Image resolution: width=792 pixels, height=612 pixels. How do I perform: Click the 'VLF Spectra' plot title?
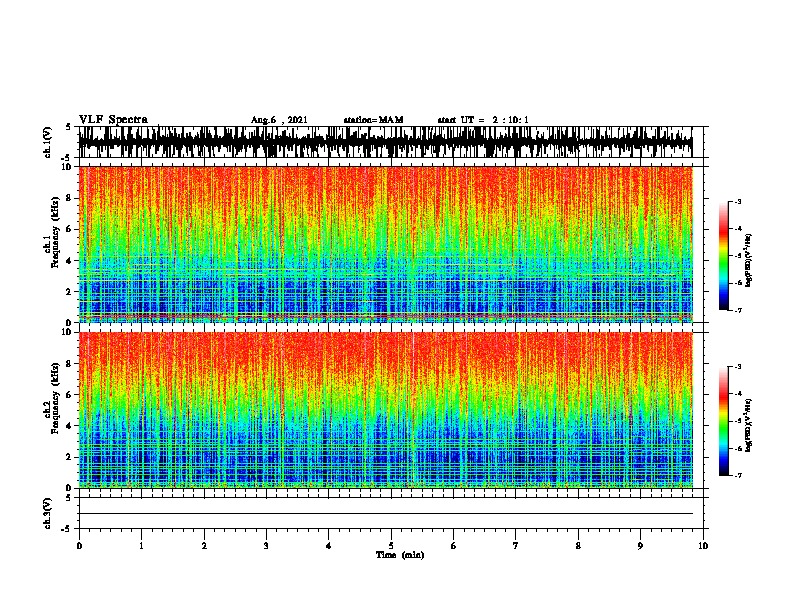pyautogui.click(x=113, y=120)
